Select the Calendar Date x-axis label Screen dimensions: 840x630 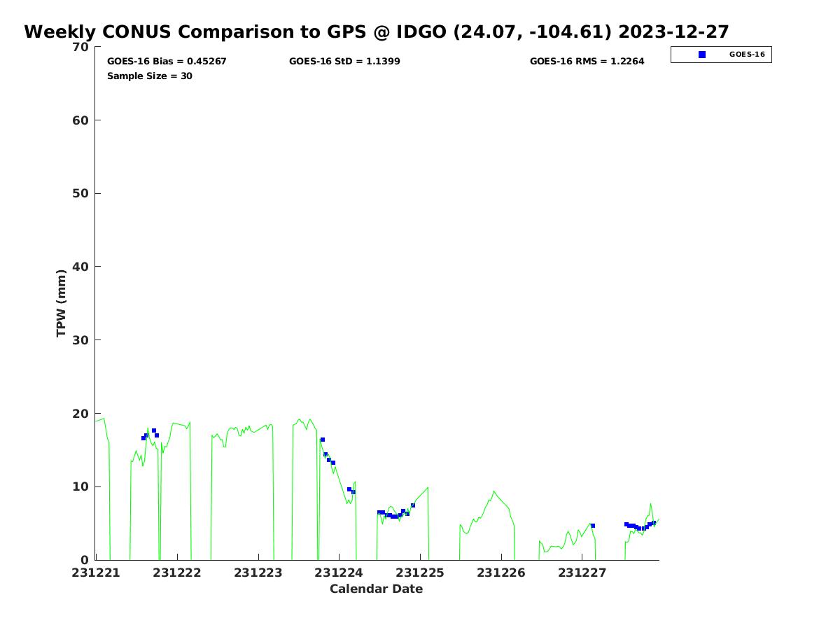(376, 589)
